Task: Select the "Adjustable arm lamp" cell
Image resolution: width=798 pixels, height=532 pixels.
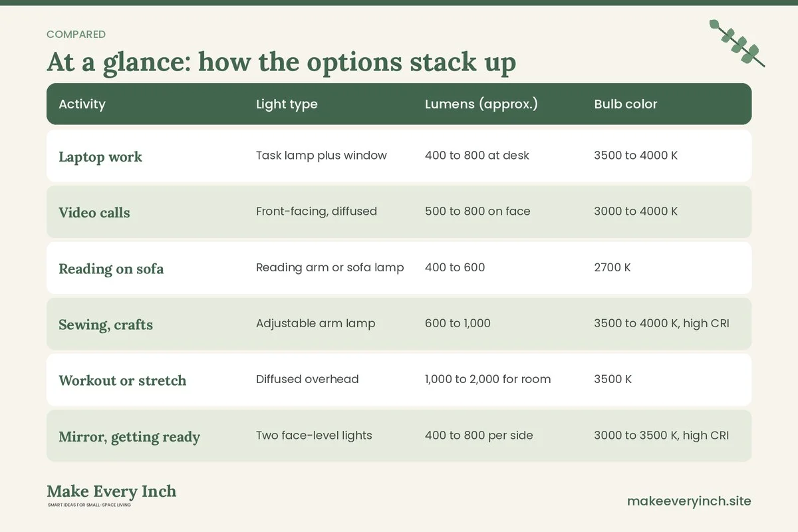Action: coord(316,323)
